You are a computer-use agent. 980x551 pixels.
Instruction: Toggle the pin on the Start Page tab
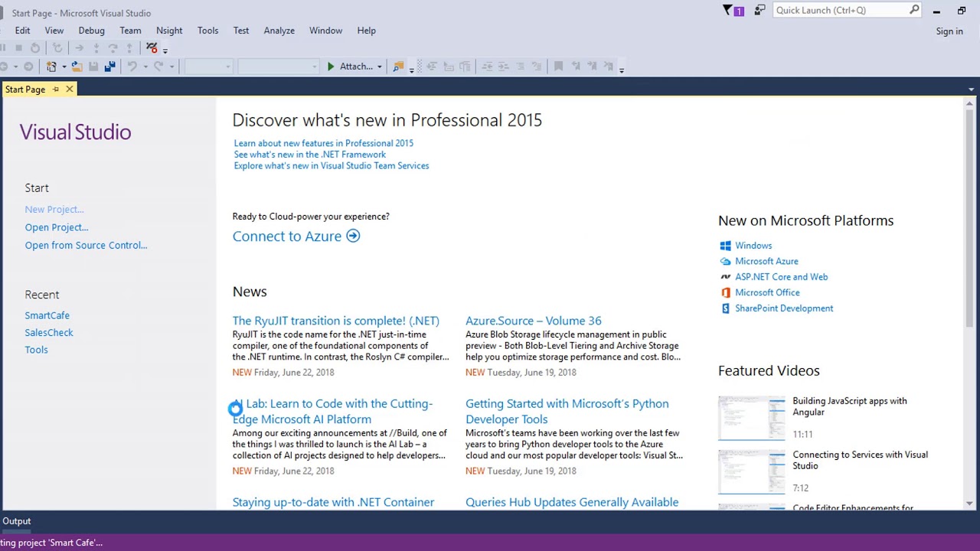[x=55, y=90]
